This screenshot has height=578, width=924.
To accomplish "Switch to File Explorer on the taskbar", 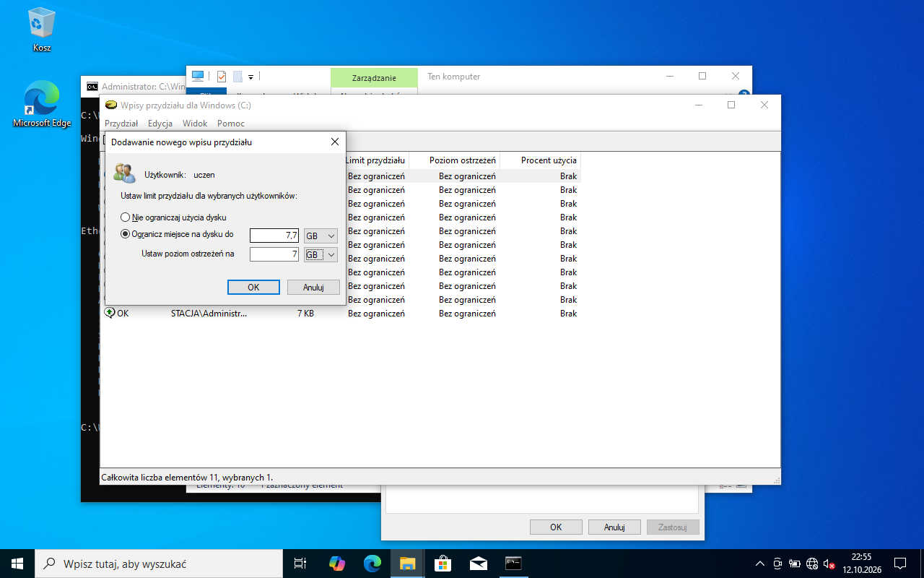I will point(408,564).
